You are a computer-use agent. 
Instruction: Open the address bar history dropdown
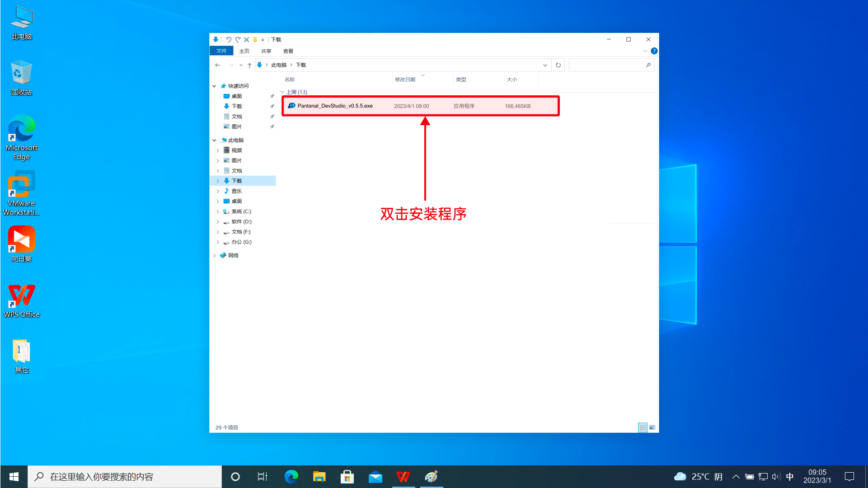(545, 65)
